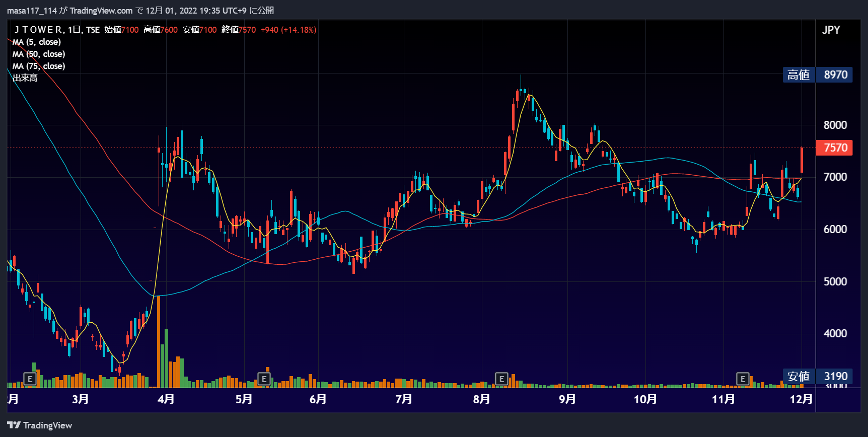868x437 pixels.
Task: Select the MA (75, close) indicator label
Action: pos(39,66)
